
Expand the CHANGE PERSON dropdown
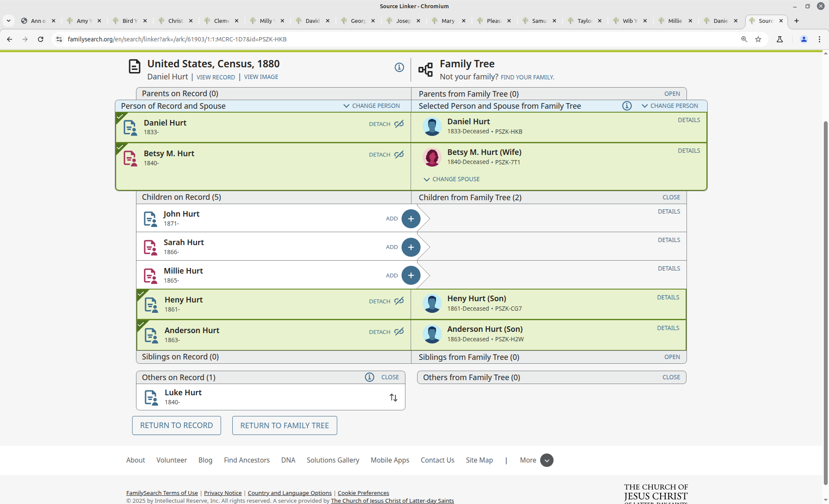point(371,106)
